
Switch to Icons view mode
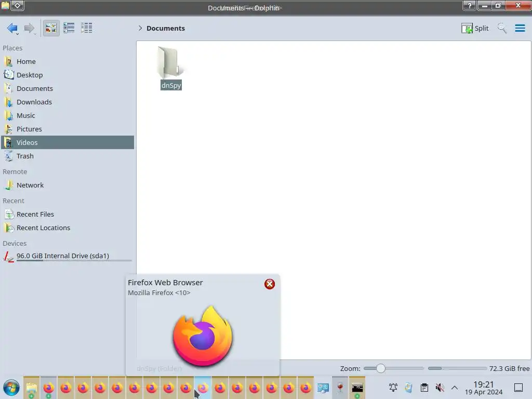coord(51,28)
